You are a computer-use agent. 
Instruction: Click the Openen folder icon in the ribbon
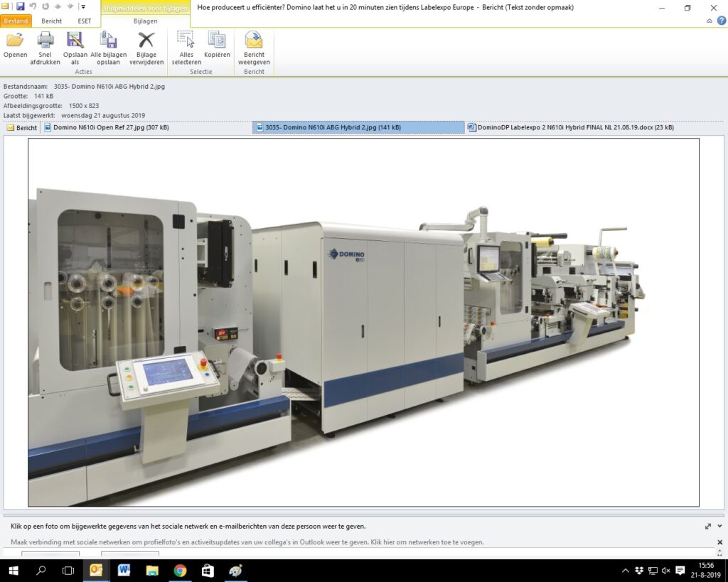coord(15,41)
